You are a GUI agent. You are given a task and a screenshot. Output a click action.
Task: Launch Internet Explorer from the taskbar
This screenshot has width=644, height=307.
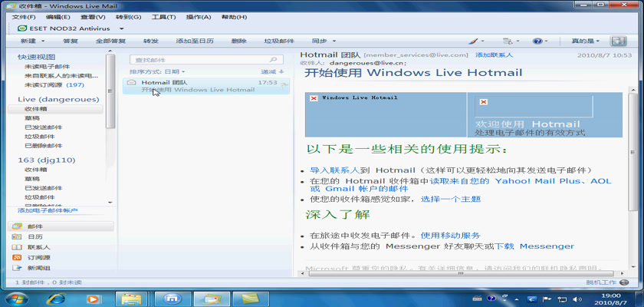coord(56,298)
